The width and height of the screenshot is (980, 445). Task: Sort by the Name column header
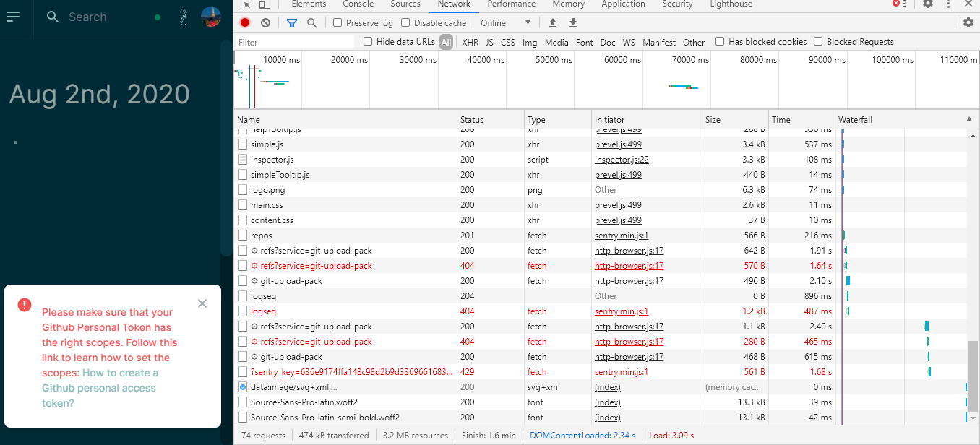click(x=345, y=119)
